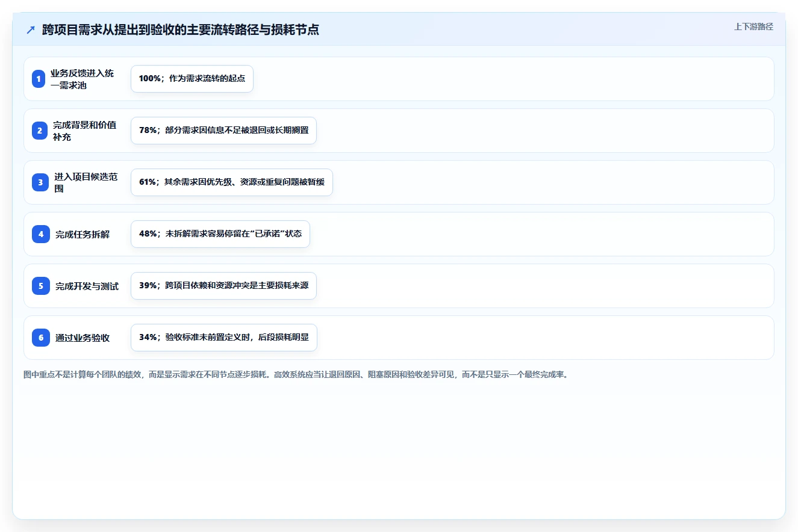
Task: Click the step 4 number badge
Action: pyautogui.click(x=41, y=234)
